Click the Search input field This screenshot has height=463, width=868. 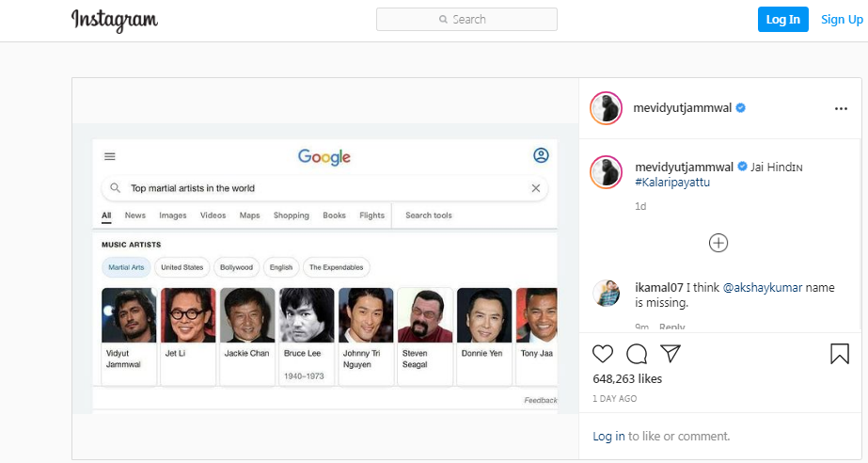tap(466, 20)
